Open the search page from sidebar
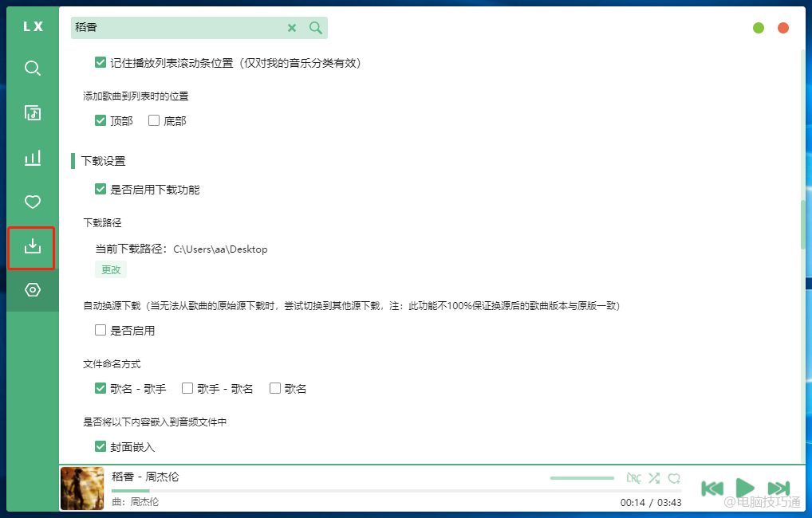This screenshot has width=812, height=518. click(33, 69)
